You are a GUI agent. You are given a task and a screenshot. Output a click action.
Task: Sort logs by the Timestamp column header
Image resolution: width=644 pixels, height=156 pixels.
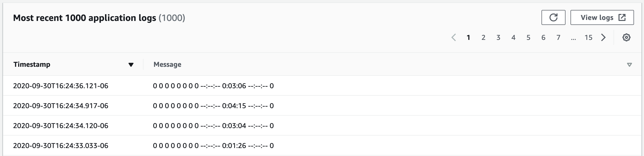tap(32, 64)
